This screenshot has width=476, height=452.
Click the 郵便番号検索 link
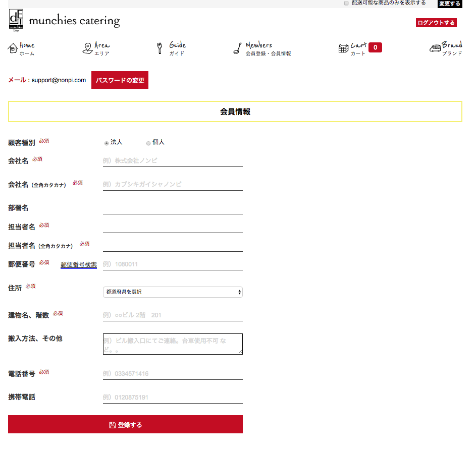click(x=79, y=265)
